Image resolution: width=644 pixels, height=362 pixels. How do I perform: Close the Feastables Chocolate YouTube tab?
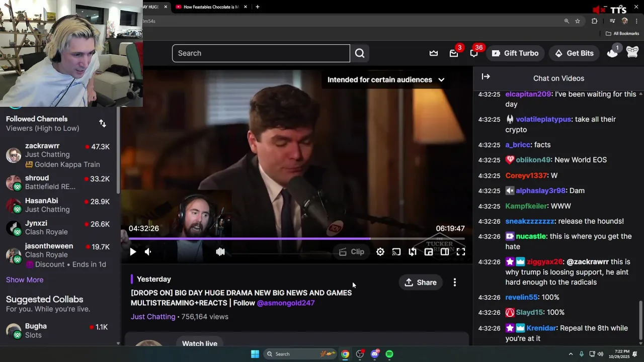click(246, 7)
